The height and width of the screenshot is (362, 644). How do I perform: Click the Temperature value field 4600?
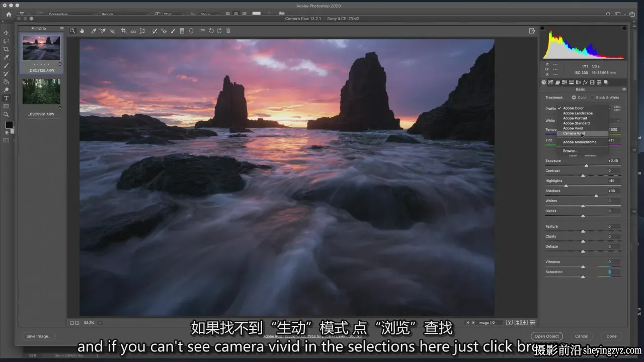click(614, 130)
